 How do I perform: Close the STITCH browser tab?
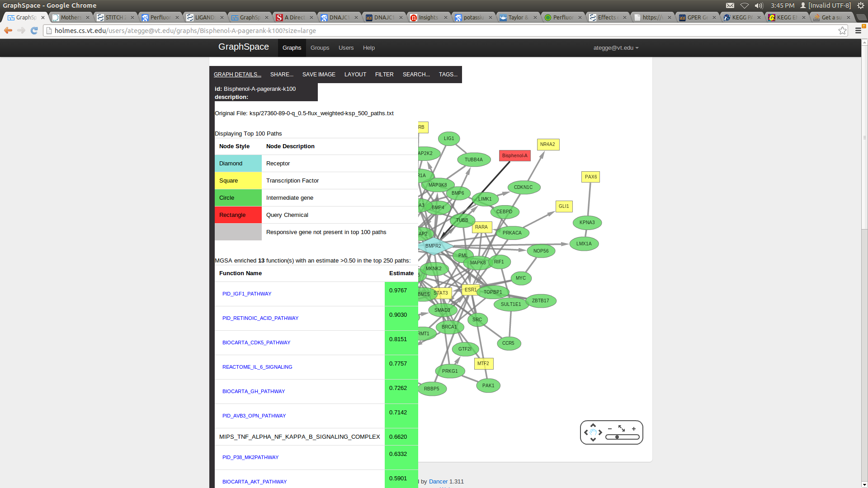132,18
